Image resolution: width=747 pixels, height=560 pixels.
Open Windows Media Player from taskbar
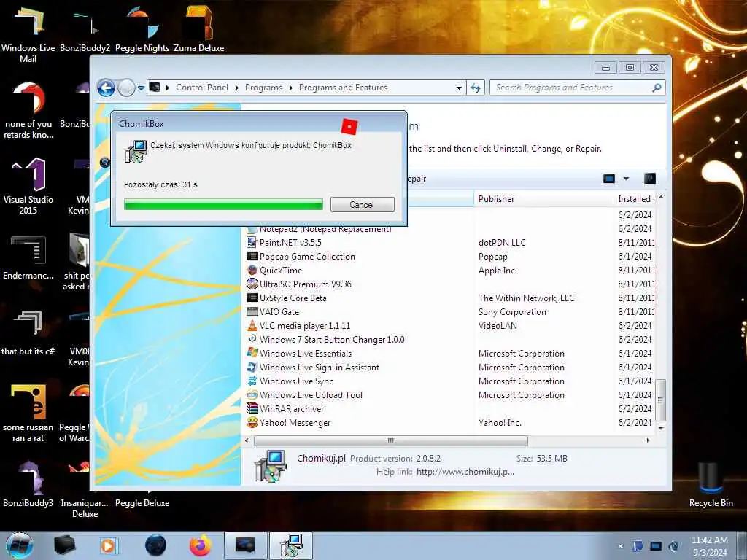click(108, 545)
